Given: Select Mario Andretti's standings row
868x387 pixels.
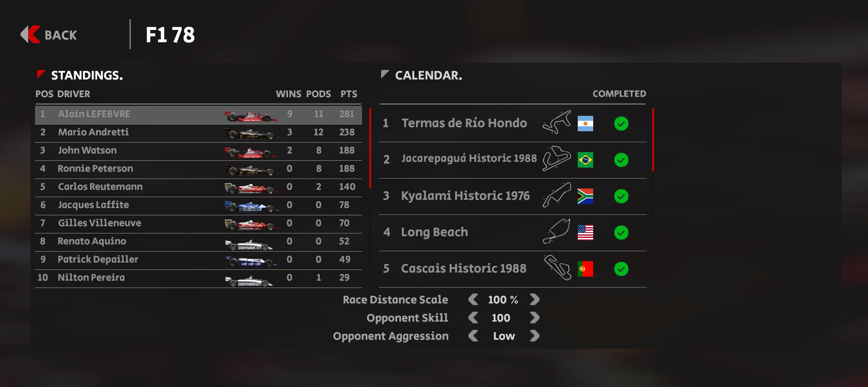Looking at the screenshot, I should point(198,132).
